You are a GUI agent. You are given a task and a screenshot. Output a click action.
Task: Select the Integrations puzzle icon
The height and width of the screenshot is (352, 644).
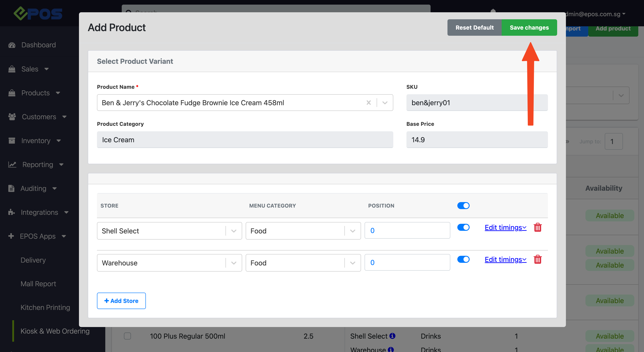tap(11, 212)
